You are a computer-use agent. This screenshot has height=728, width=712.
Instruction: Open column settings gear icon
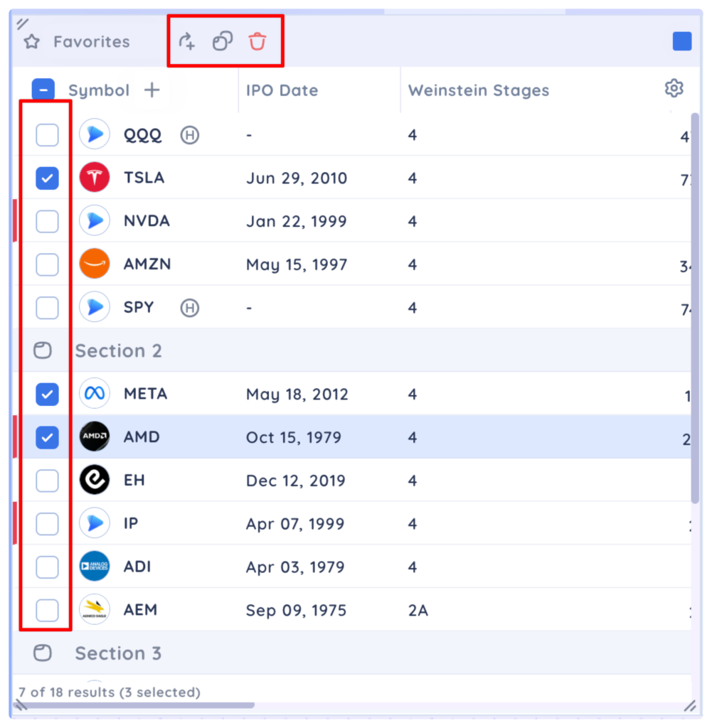point(674,88)
